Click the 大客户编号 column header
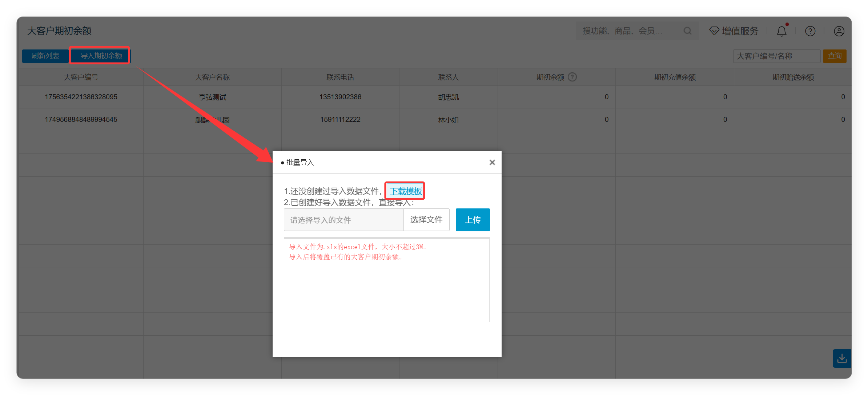This screenshot has width=868, height=395. point(81,77)
